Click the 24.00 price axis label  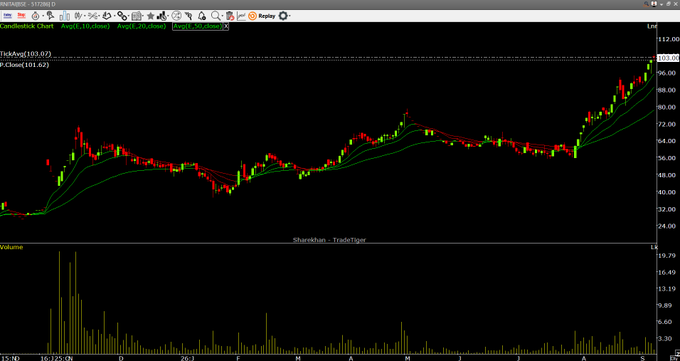668,226
